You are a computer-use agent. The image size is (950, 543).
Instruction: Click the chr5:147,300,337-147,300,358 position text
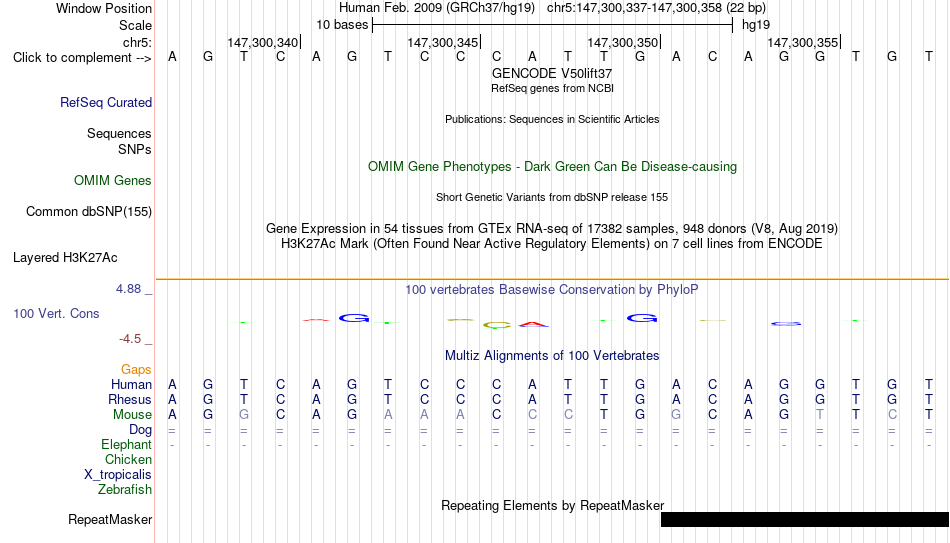(656, 8)
